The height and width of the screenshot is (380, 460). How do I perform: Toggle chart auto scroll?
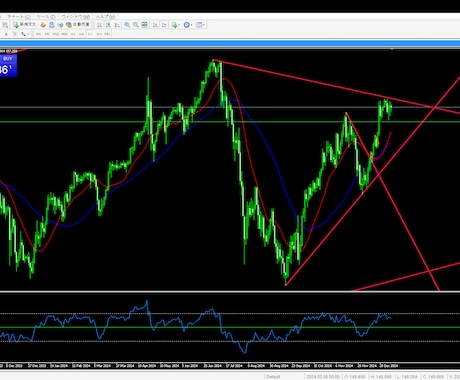click(155, 25)
